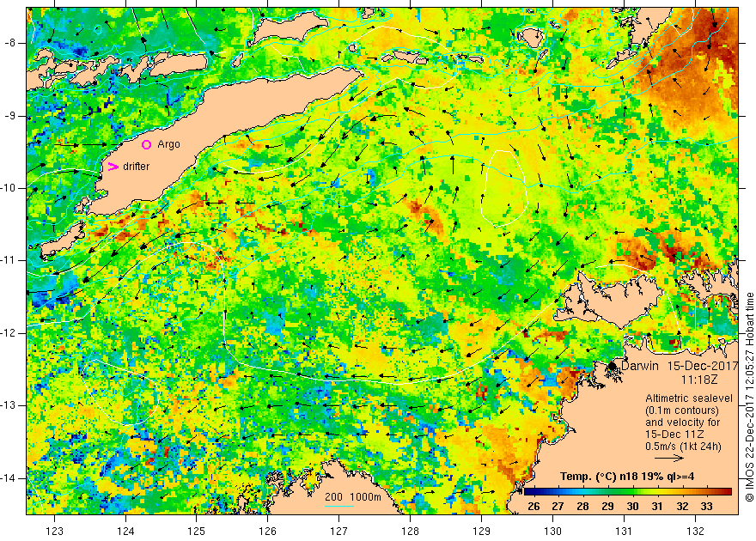Click the magenta Argo circle marker
This screenshot has height=541, width=756.
[x=147, y=144]
